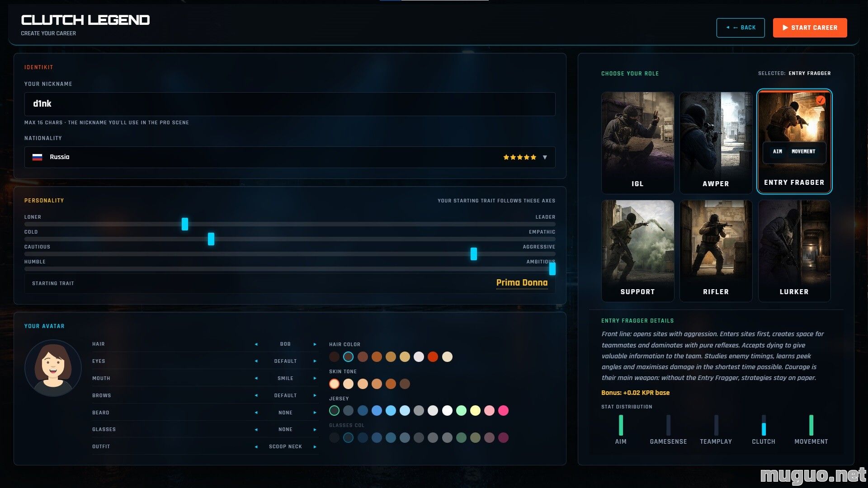Click next arrow for Hair style
This screenshot has height=488, width=868.
coord(315,344)
